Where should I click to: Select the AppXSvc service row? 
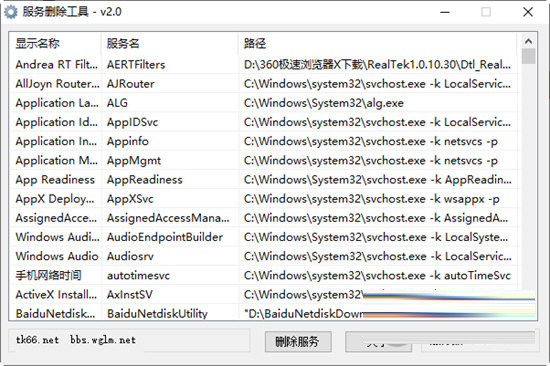pos(264,199)
